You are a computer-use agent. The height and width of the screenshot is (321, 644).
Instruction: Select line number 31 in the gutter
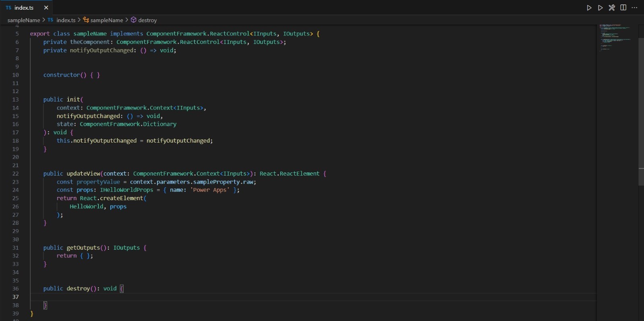pyautogui.click(x=15, y=248)
